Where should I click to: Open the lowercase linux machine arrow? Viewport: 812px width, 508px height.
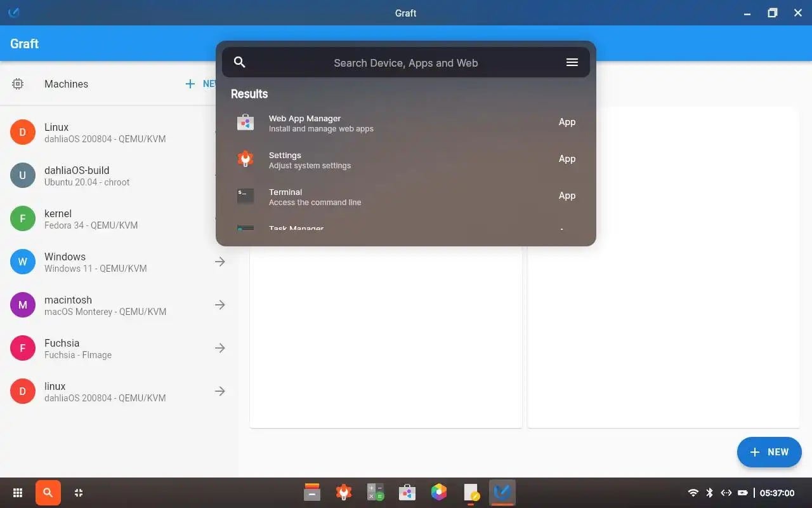click(220, 391)
